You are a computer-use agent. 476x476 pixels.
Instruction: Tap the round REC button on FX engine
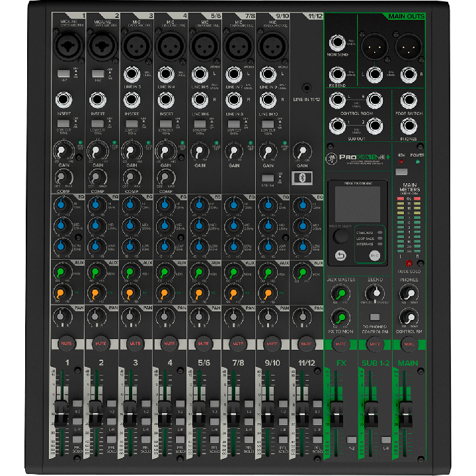(375, 256)
